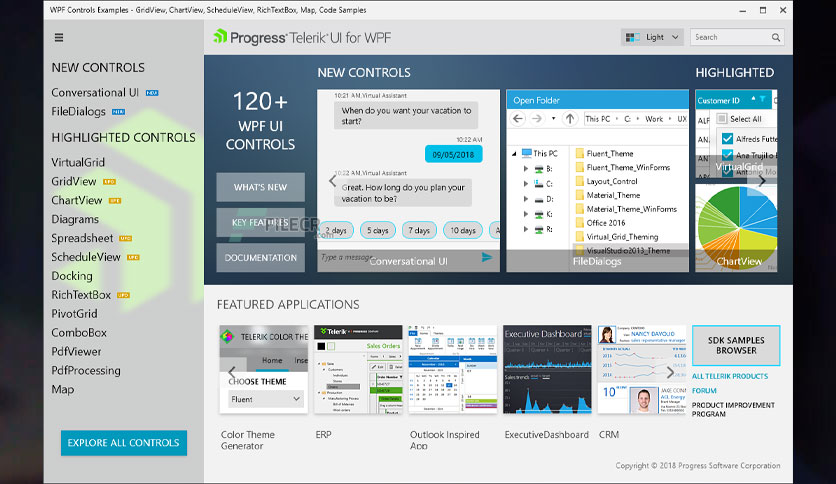Click the search magnifier icon
Screen dimensions: 836x484
click(x=776, y=37)
